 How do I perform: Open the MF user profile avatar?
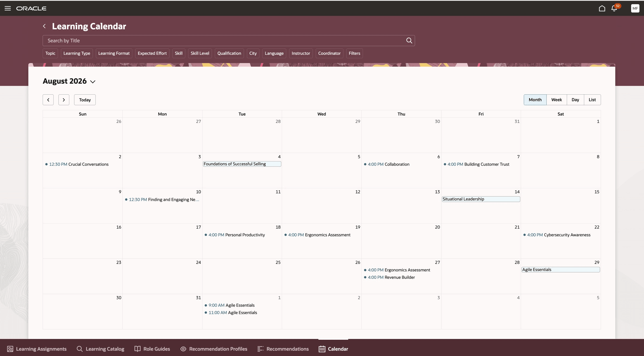click(635, 8)
